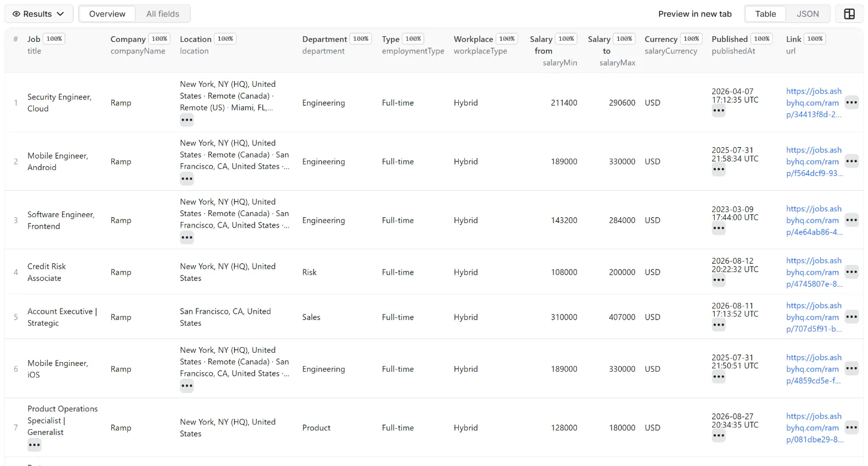Click the Department column header

tap(325, 39)
